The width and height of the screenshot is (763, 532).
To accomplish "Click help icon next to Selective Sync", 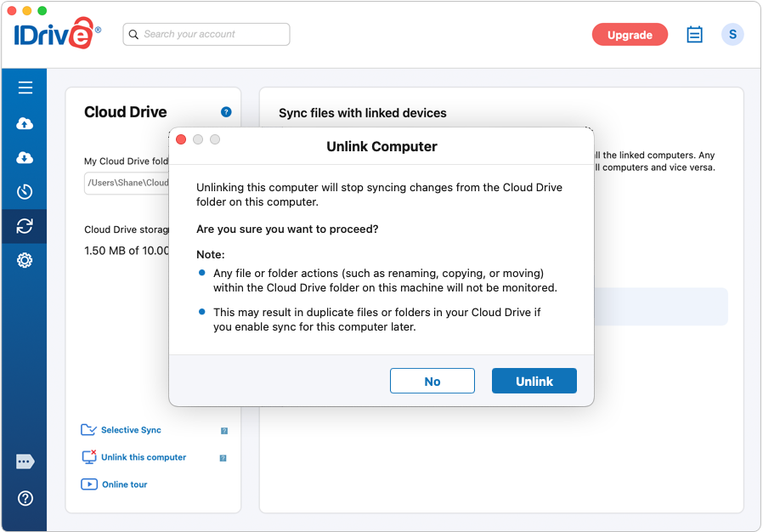I will pos(224,431).
